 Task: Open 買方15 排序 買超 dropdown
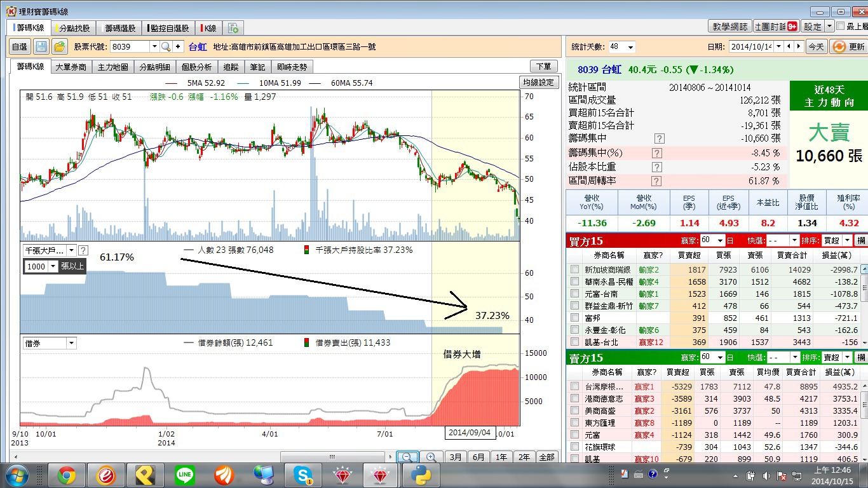click(x=848, y=241)
